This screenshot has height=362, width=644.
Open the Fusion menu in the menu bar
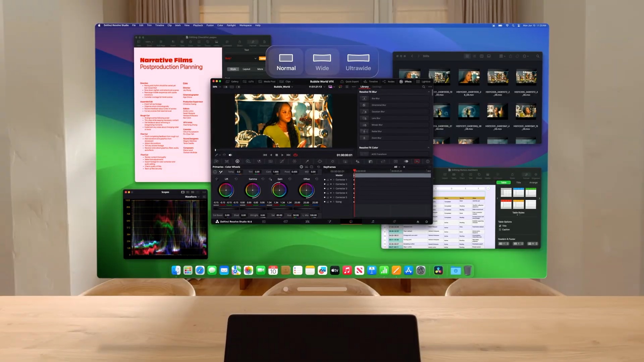coord(210,25)
